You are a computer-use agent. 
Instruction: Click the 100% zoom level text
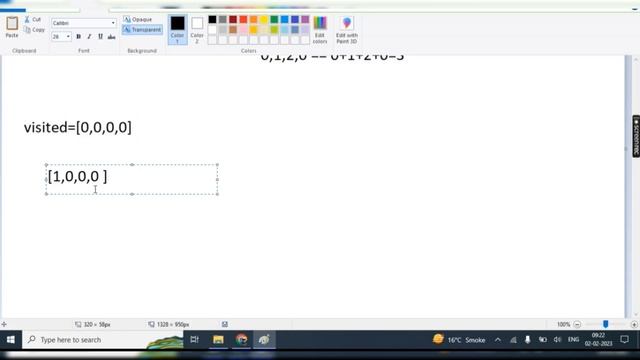(x=563, y=324)
